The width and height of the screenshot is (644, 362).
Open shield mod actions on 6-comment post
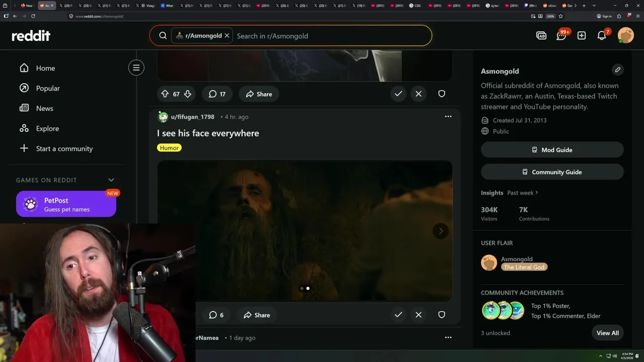[442, 315]
